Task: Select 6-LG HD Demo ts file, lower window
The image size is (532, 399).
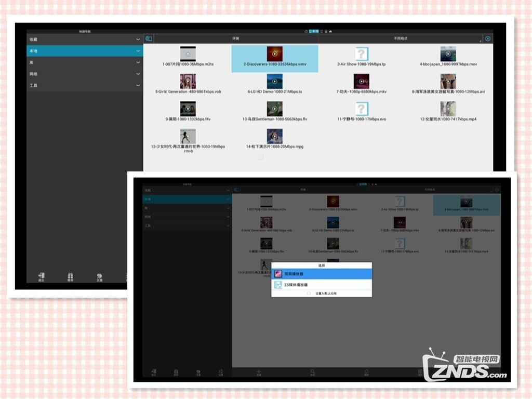Action: coord(333,224)
